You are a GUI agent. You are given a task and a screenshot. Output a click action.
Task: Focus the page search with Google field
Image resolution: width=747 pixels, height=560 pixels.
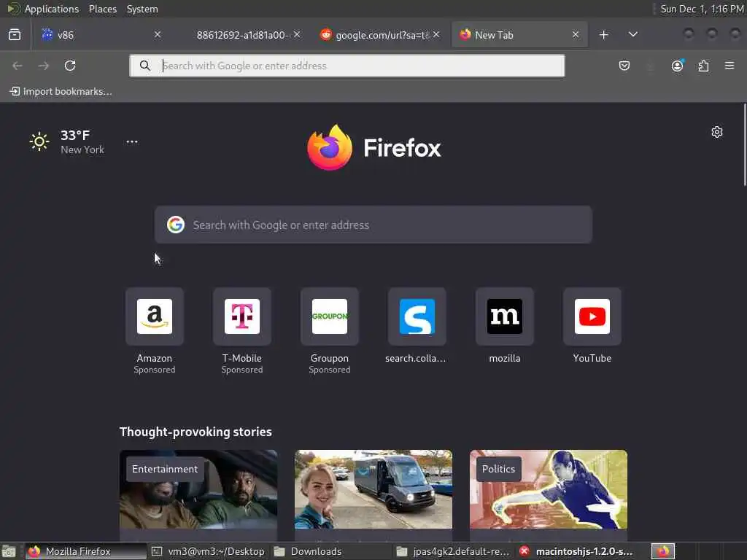point(373,225)
